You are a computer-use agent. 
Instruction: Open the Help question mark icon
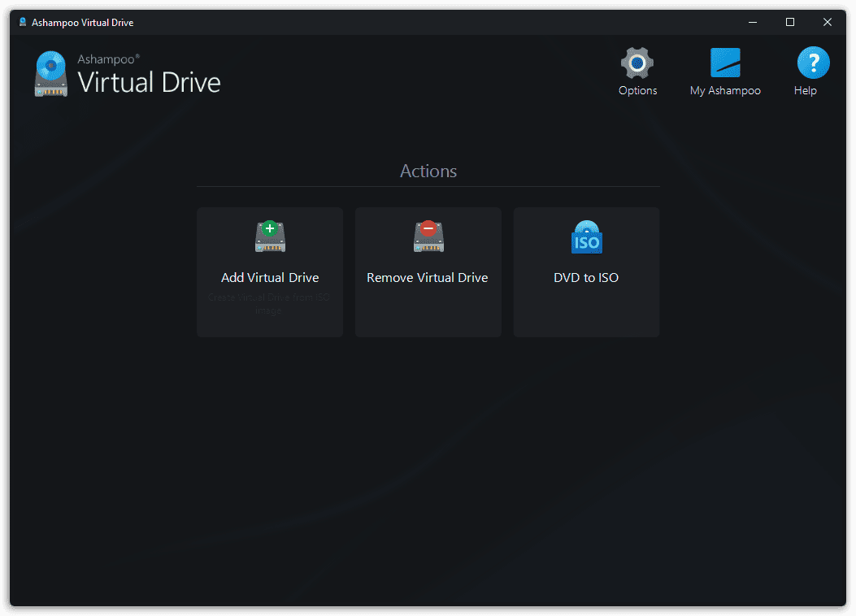click(813, 63)
